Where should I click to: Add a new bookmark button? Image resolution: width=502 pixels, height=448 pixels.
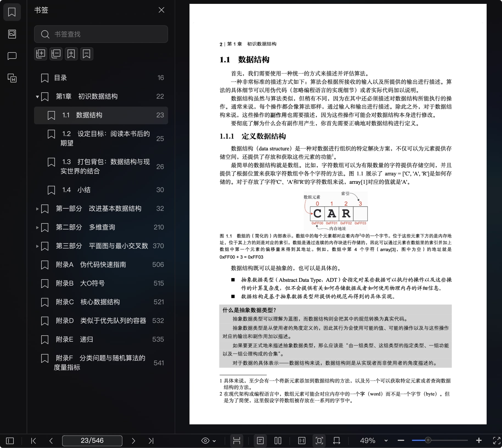pyautogui.click(x=71, y=54)
